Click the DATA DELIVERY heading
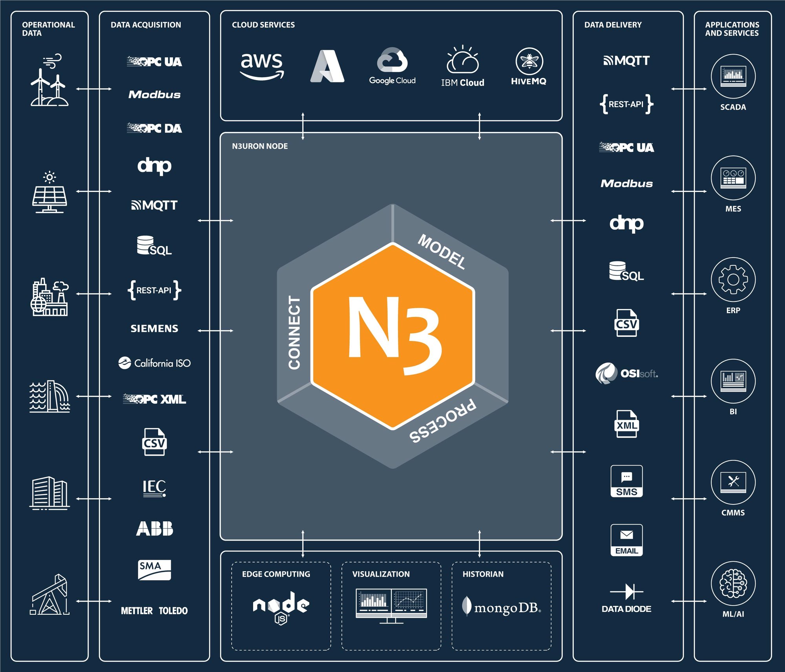The image size is (785, 672). point(613,25)
